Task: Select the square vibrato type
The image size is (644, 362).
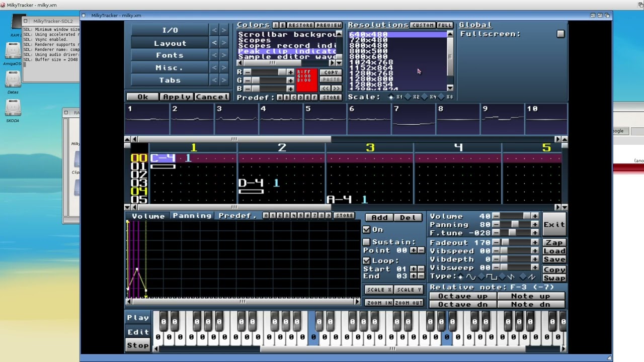Action: pyautogui.click(x=481, y=277)
